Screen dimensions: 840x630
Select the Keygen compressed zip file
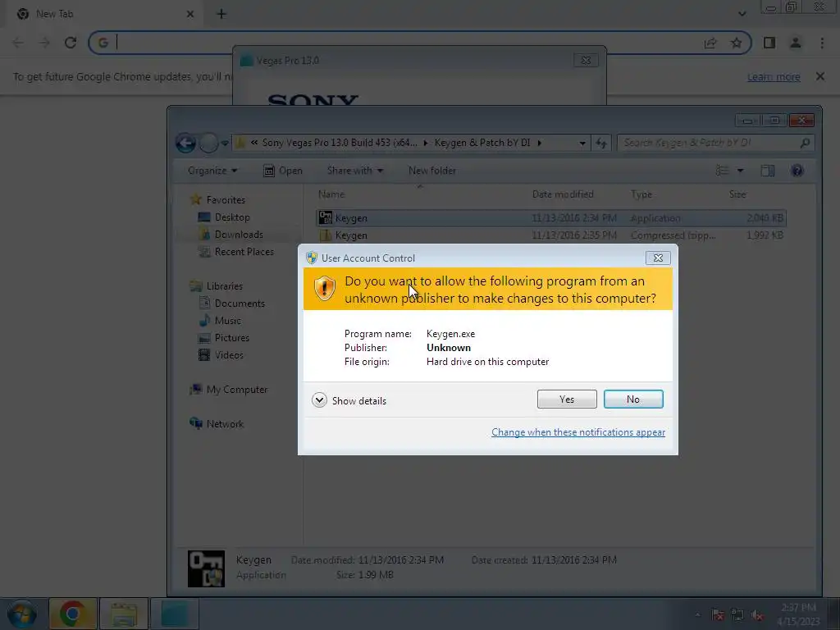(550, 235)
